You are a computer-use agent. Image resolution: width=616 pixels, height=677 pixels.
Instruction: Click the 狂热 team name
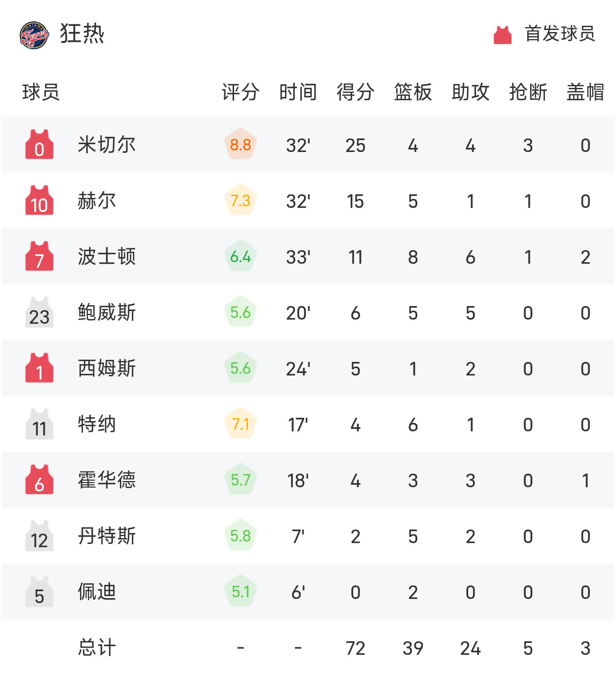(82, 34)
